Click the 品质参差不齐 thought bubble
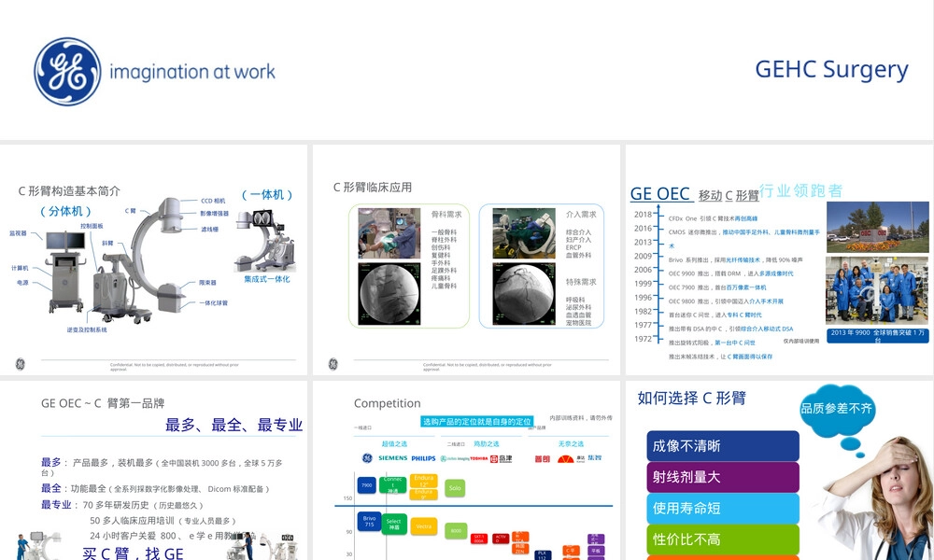934x560 pixels. tap(836, 410)
